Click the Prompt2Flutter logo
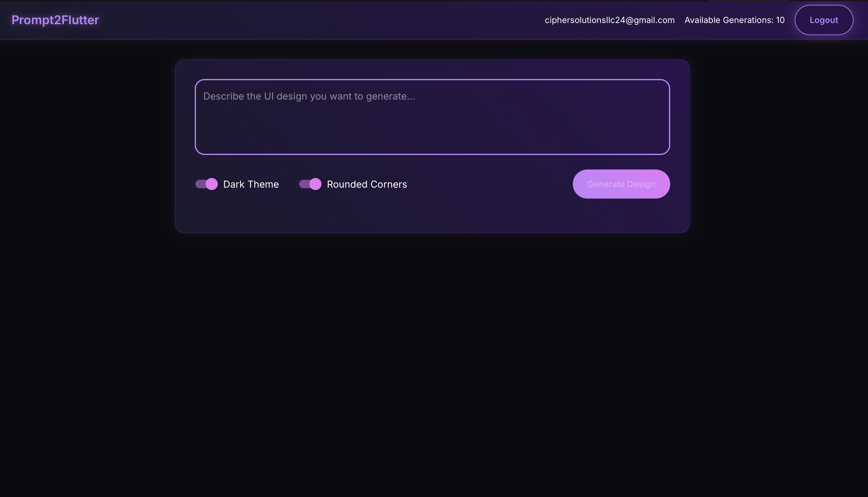This screenshot has width=868, height=497. point(55,20)
